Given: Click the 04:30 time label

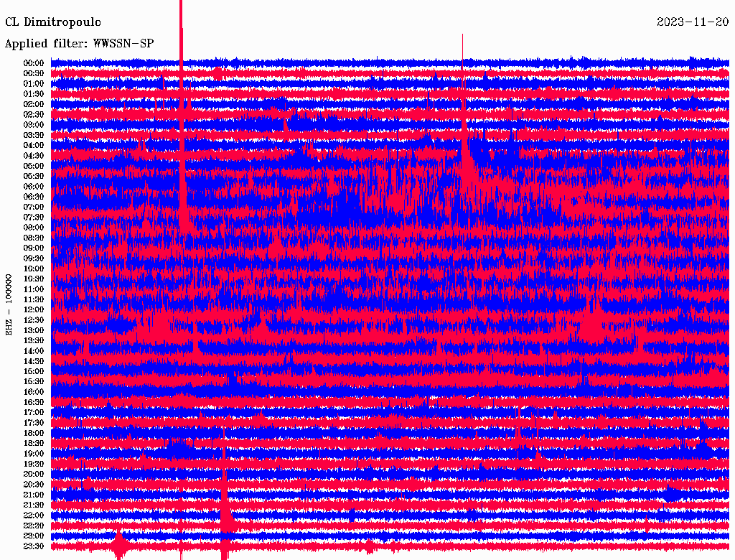Looking at the screenshot, I should click(34, 156).
